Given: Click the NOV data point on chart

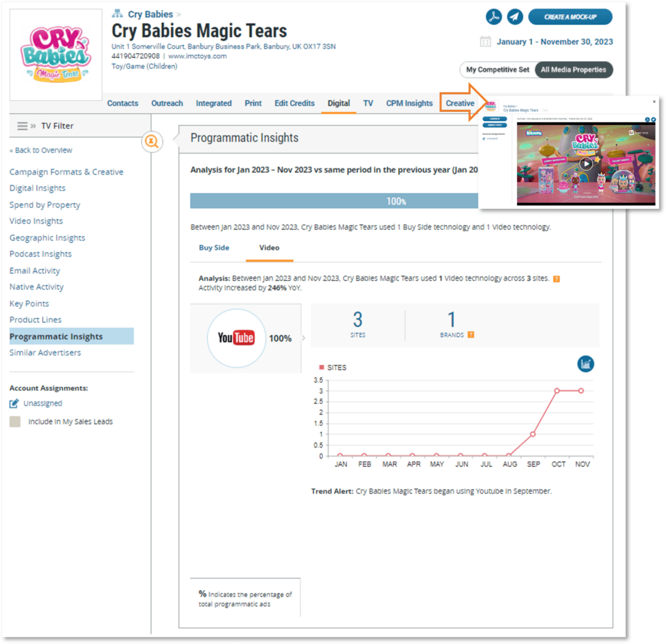Looking at the screenshot, I should pos(581,391).
